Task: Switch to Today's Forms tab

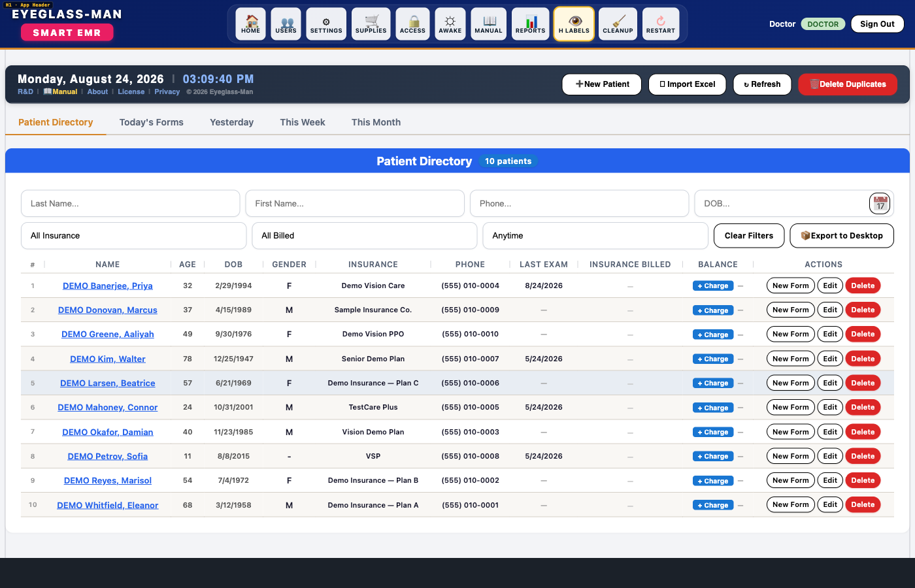Action: [152, 122]
